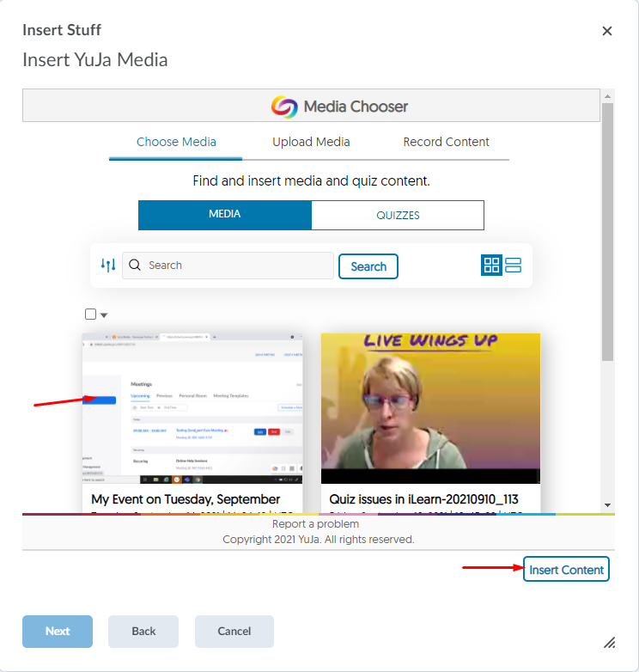
Task: Tick the select all media checkbox
Action: coord(91,315)
